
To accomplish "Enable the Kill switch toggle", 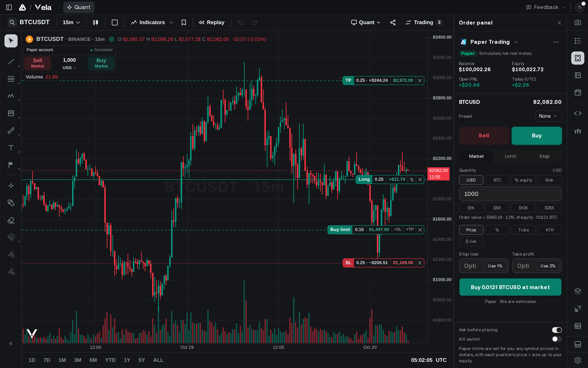I will (557, 339).
